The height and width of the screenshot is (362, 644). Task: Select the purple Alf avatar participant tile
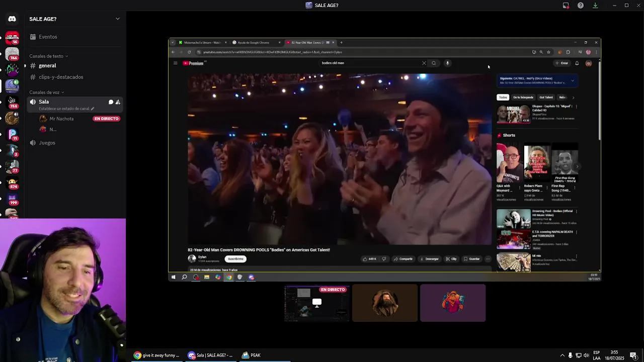(453, 303)
